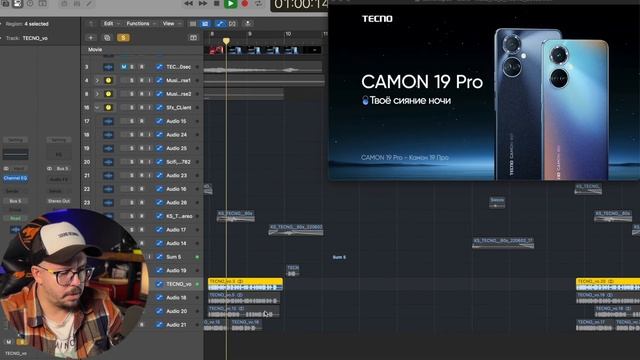The image size is (640, 360).
Task: Click the Movie global track label
Action: (95, 49)
